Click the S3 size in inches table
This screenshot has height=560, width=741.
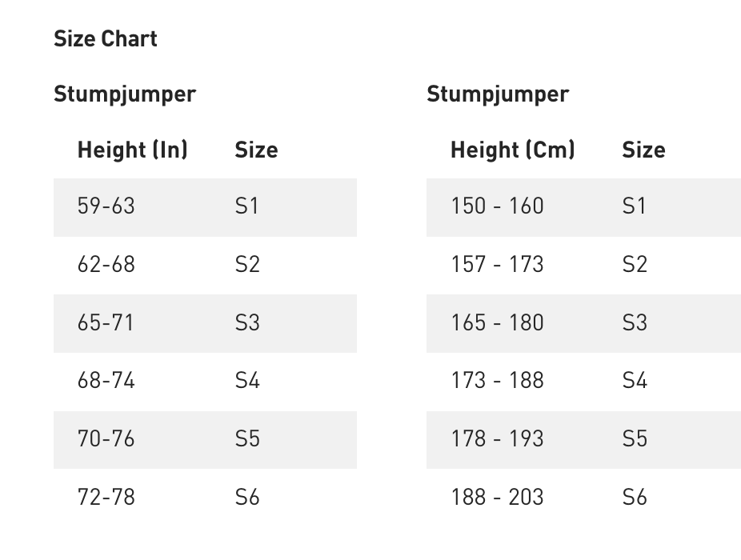[247, 323]
